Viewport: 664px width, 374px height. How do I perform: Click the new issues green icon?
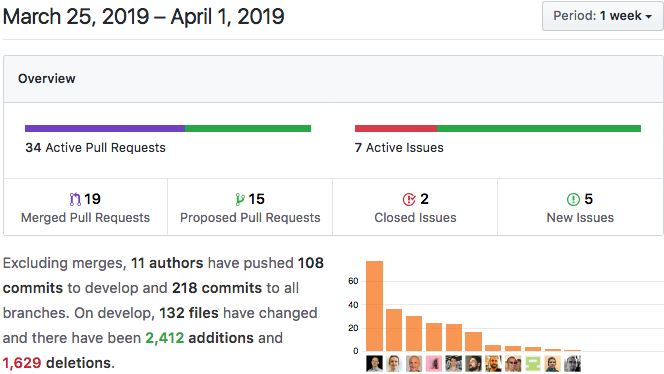[x=573, y=199]
